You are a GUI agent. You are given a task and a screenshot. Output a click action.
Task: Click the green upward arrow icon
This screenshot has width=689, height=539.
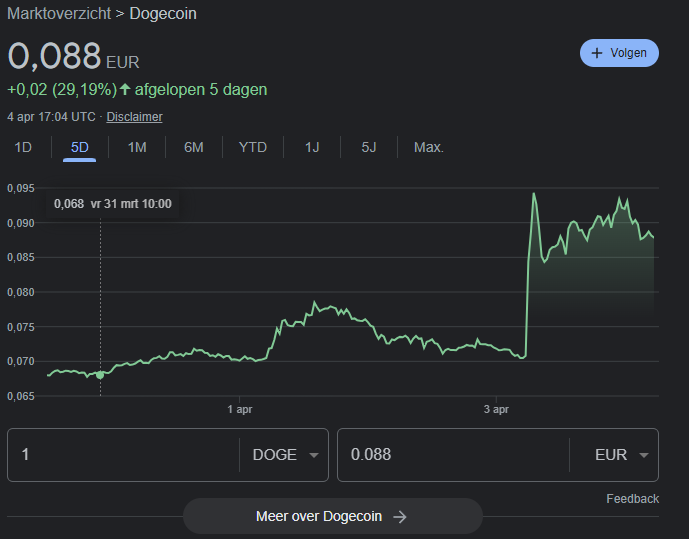click(125, 89)
